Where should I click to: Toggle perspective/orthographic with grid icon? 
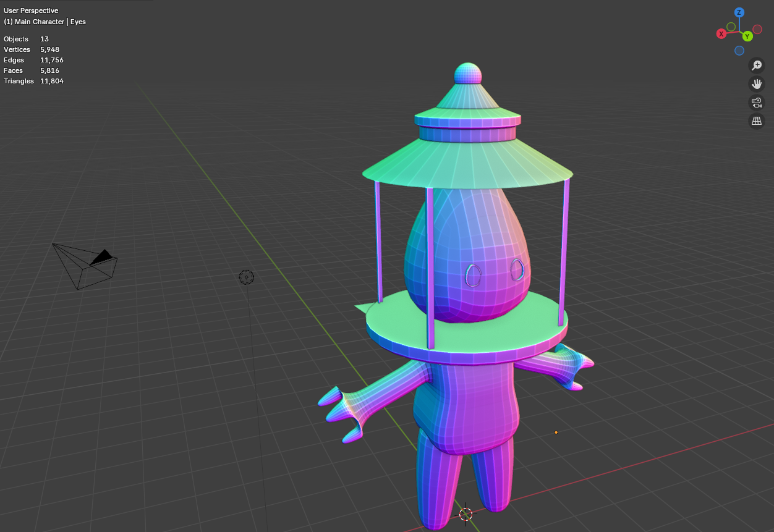pyautogui.click(x=757, y=120)
